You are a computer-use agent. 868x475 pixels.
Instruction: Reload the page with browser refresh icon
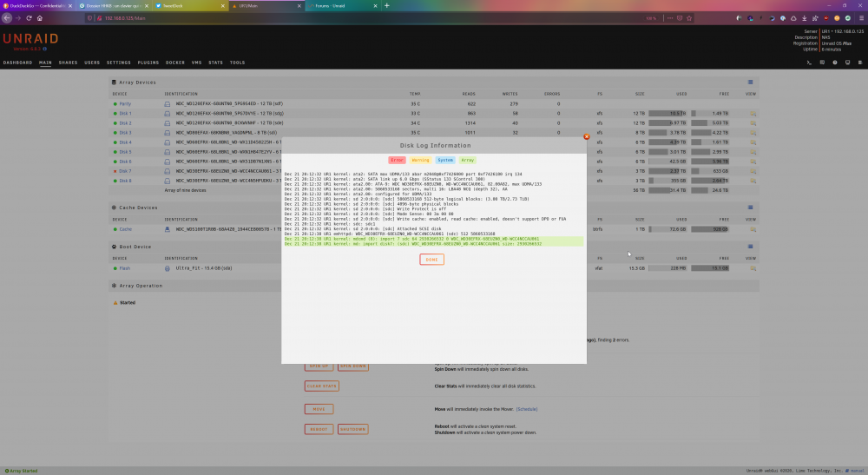29,17
